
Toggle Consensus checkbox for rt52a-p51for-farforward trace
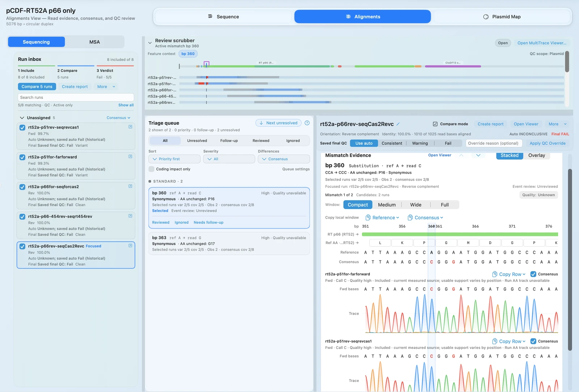coord(533,274)
